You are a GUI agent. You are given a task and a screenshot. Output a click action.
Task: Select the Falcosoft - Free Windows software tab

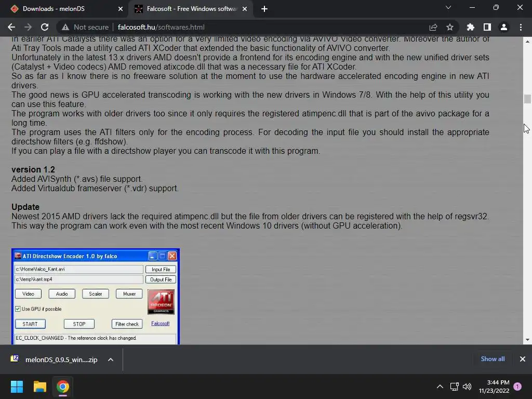(x=192, y=9)
